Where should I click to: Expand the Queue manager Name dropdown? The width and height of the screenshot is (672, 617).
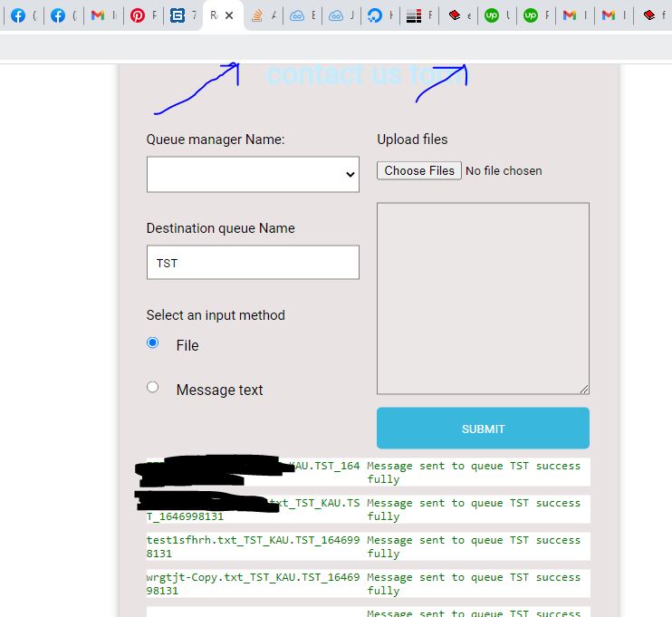[253, 175]
